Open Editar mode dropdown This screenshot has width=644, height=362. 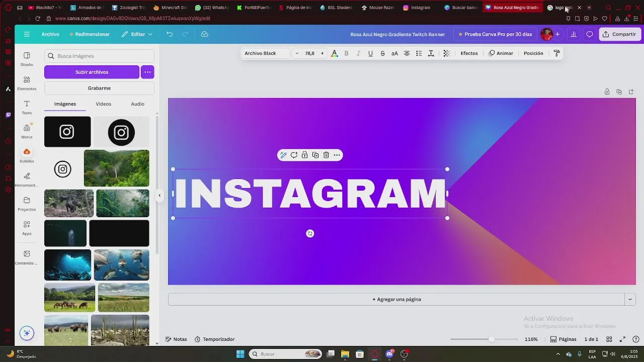tap(137, 34)
